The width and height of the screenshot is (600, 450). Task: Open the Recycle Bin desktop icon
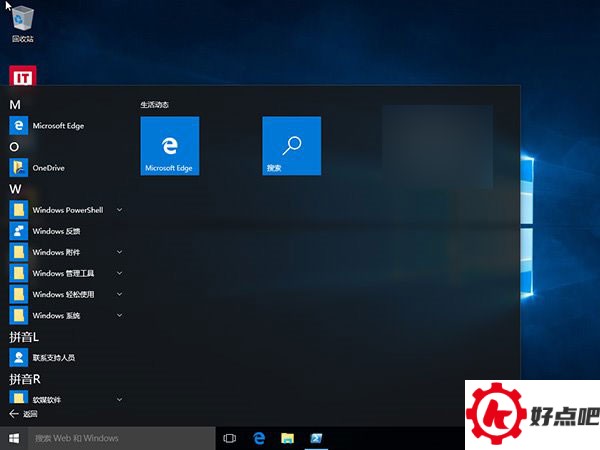(x=23, y=23)
